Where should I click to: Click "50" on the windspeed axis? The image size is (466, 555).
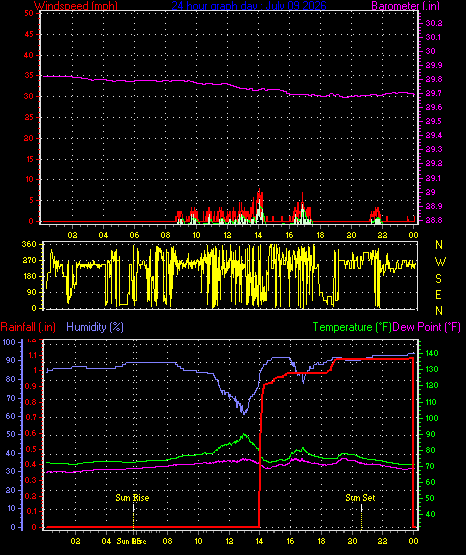29,13
